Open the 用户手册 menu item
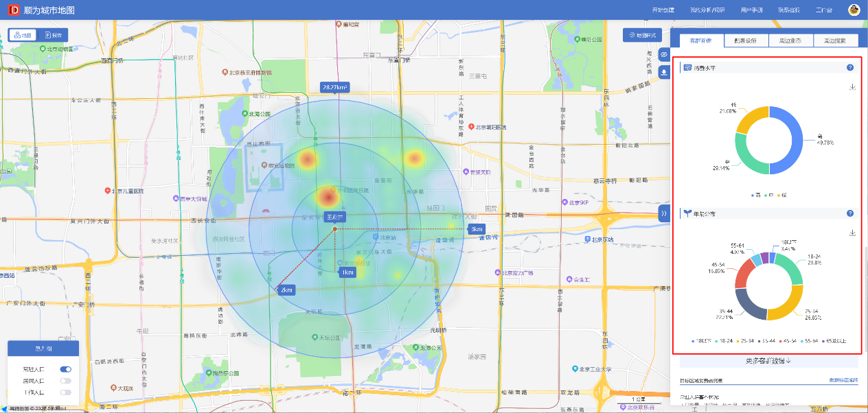Screen dimensions: 868x413 pyautogui.click(x=751, y=10)
